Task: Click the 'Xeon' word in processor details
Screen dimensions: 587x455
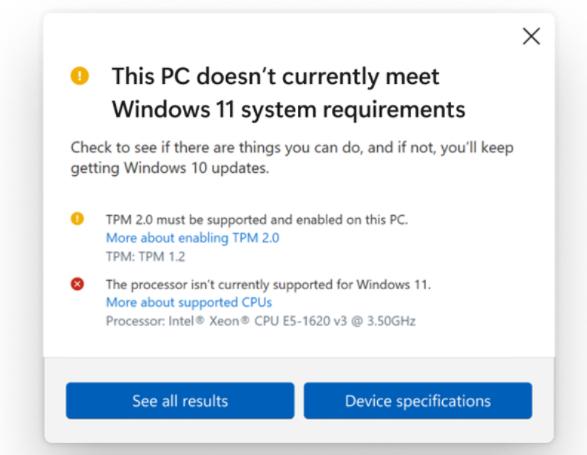Action: (224, 321)
